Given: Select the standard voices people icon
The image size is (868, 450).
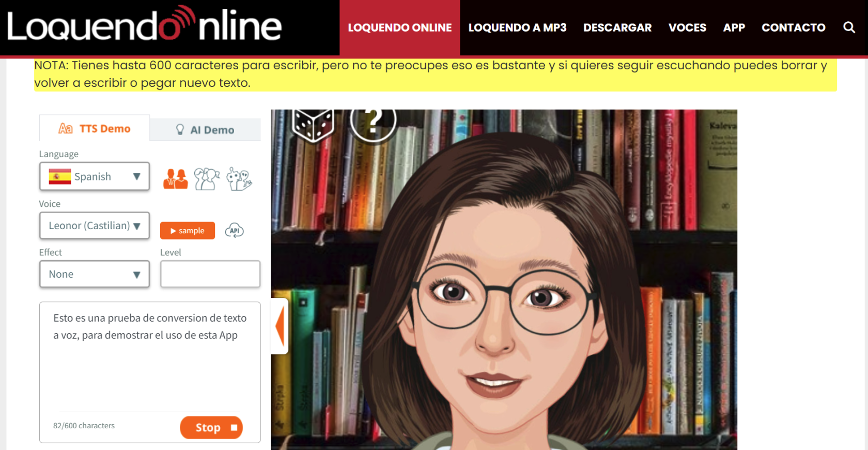Looking at the screenshot, I should coord(176,179).
